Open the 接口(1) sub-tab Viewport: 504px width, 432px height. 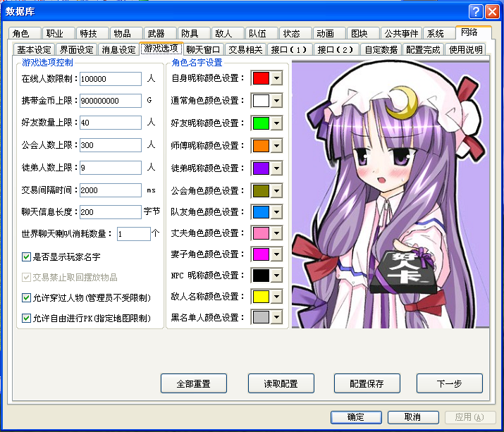click(290, 49)
